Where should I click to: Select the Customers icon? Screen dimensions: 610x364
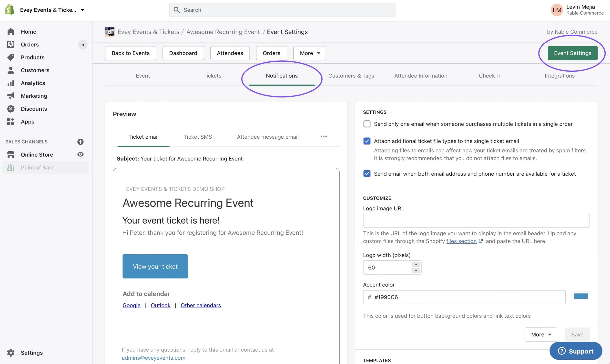[11, 70]
